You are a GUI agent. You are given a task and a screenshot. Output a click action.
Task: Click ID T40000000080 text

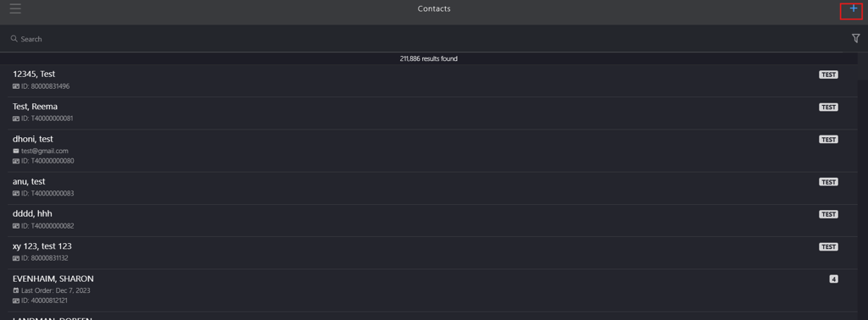[47, 161]
